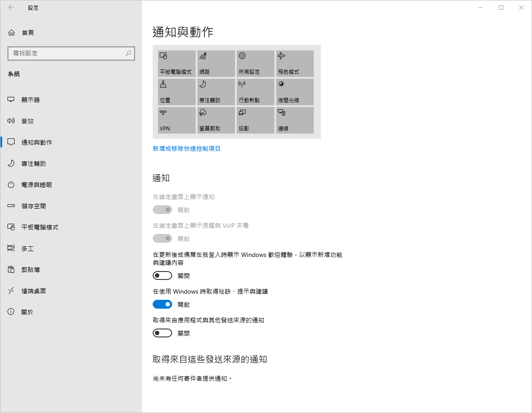Click the 通知與動作 page heading
Image resolution: width=532 pixels, height=413 pixels.
[183, 32]
